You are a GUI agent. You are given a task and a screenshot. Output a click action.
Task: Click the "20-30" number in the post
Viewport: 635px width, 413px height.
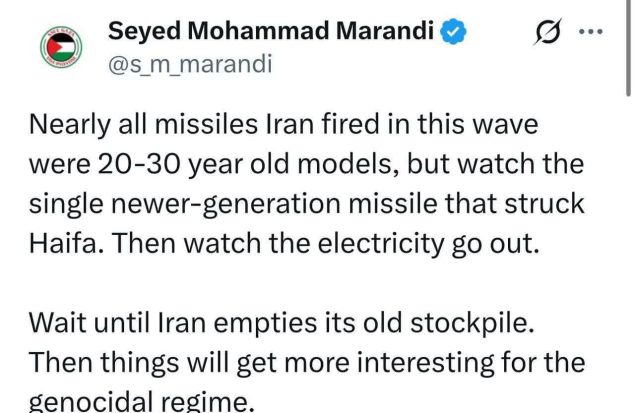139,164
